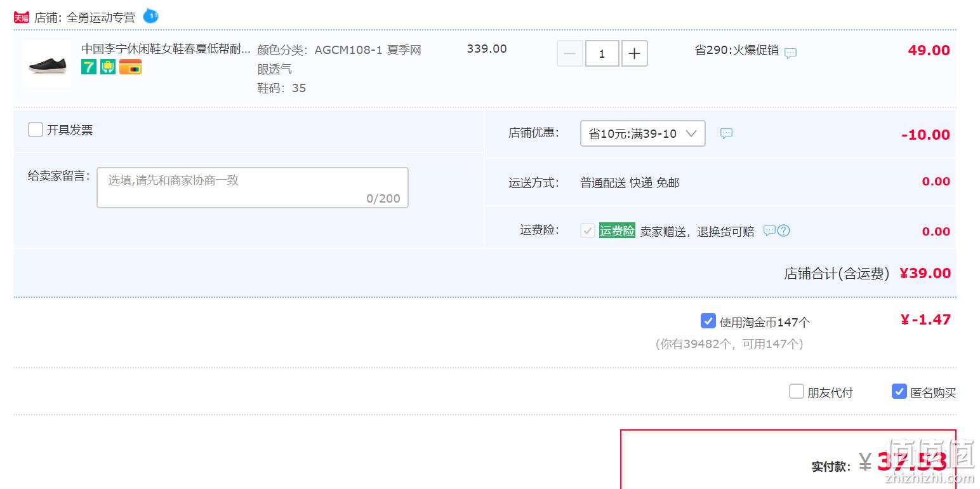Screen dimensions: 980x489
Task: Open the info bubble beside the store discount dropdown
Action: [726, 133]
